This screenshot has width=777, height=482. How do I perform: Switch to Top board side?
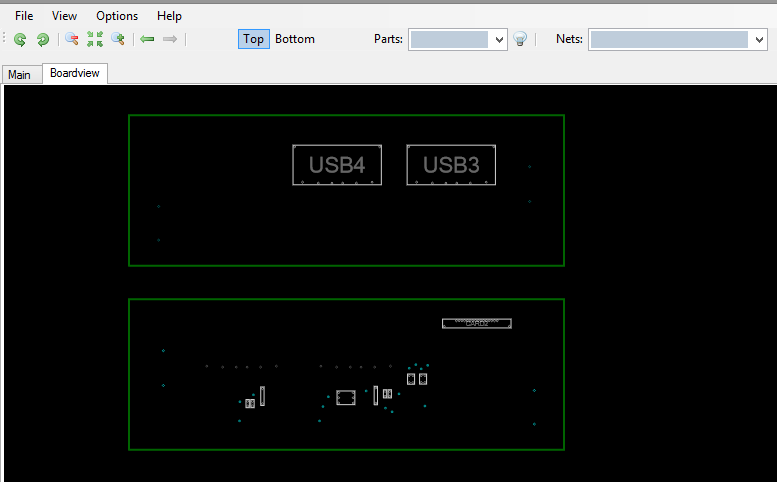point(253,39)
